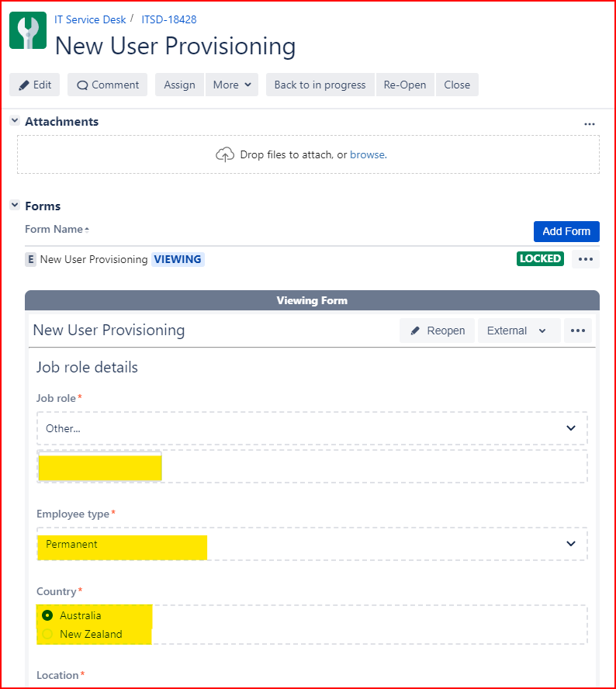
Task: Click the blue Add Form button
Action: tap(566, 231)
